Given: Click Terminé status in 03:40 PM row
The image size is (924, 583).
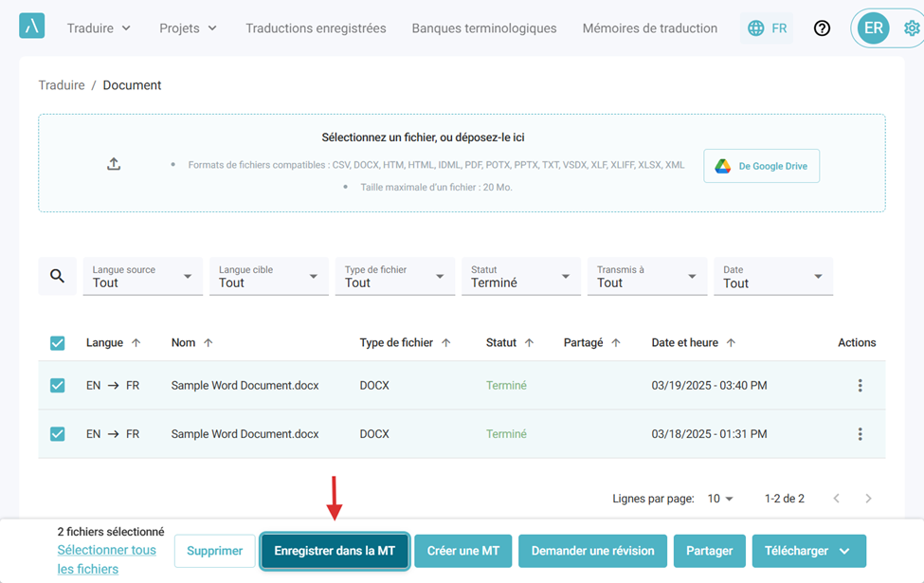Looking at the screenshot, I should tap(506, 386).
